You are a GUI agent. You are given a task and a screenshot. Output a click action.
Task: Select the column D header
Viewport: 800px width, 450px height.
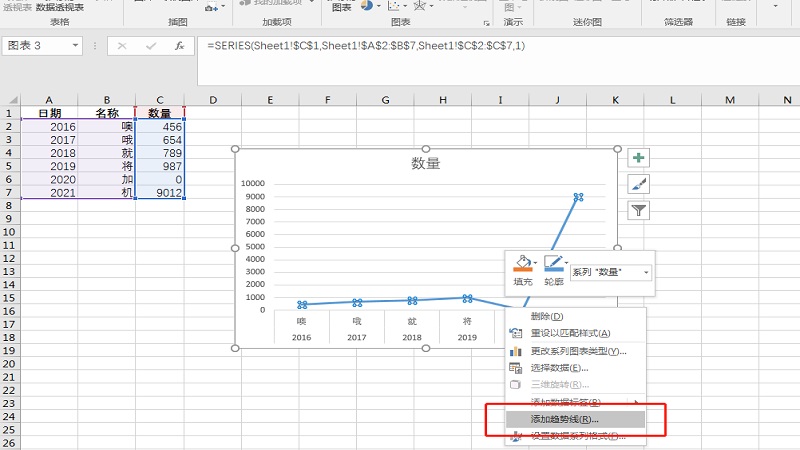[x=213, y=99]
